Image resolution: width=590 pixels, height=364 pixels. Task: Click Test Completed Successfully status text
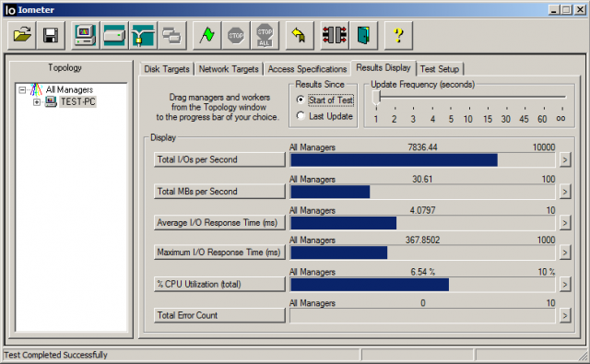(x=55, y=355)
